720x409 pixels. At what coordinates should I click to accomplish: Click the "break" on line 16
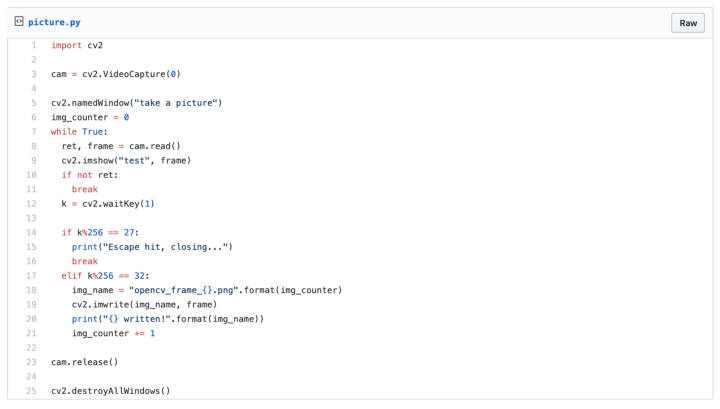click(85, 262)
